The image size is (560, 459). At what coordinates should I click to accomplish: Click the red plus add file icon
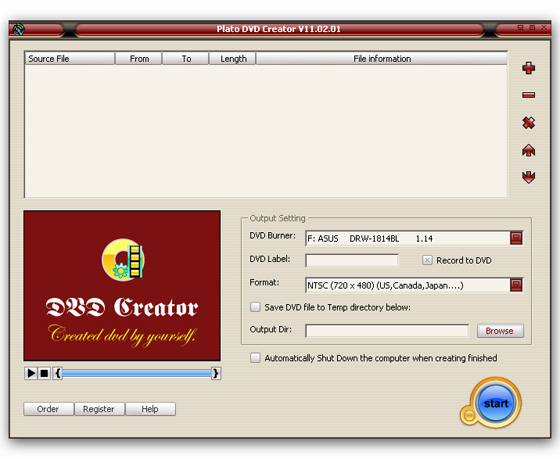pyautogui.click(x=528, y=68)
